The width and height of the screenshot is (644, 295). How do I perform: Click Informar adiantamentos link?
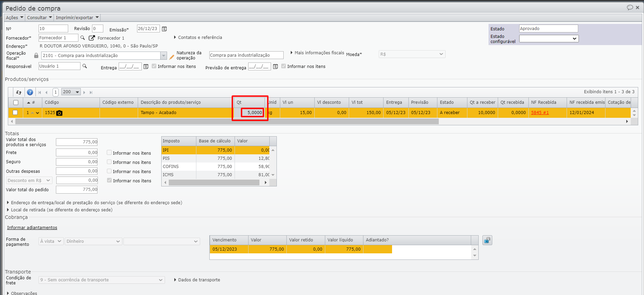[x=32, y=228]
